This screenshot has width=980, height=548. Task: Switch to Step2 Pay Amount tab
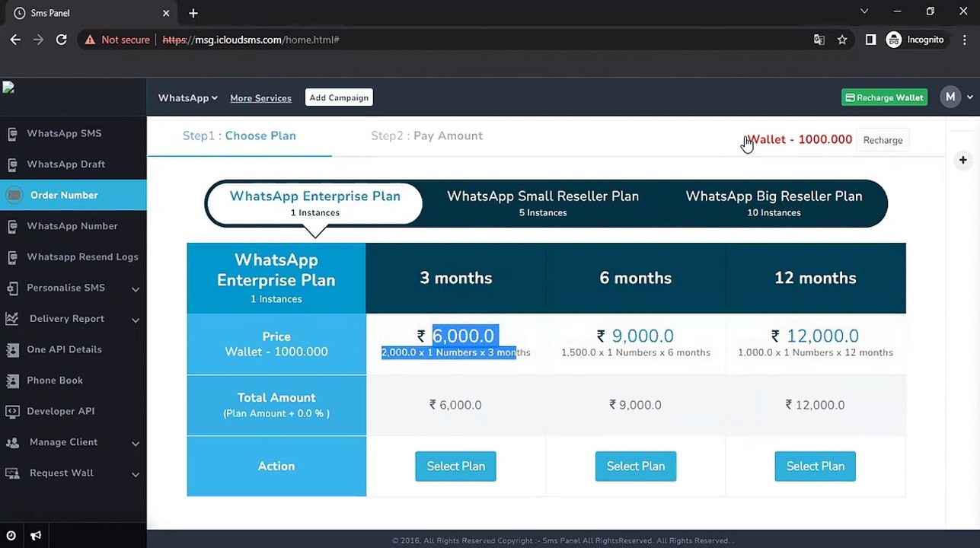pos(426,136)
